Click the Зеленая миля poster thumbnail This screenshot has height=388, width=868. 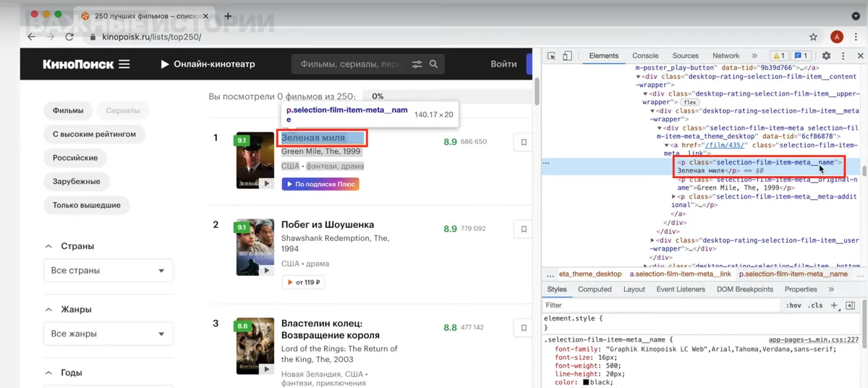pos(255,161)
